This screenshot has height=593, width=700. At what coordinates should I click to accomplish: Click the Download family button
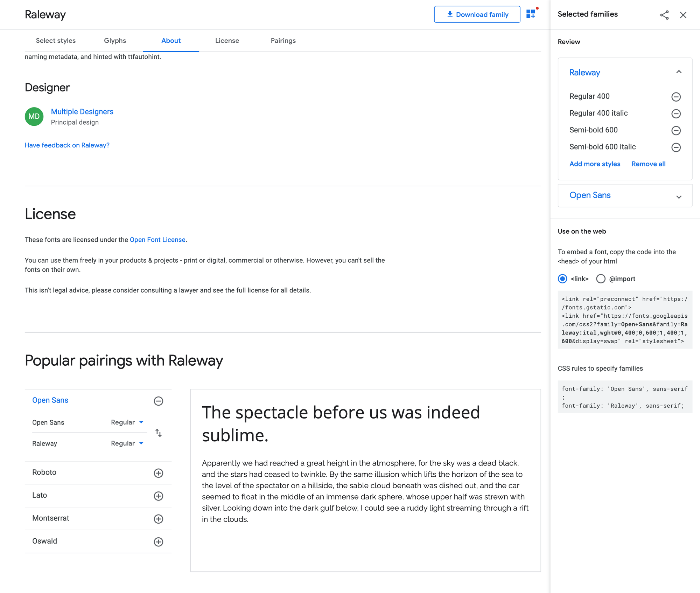pyautogui.click(x=477, y=14)
